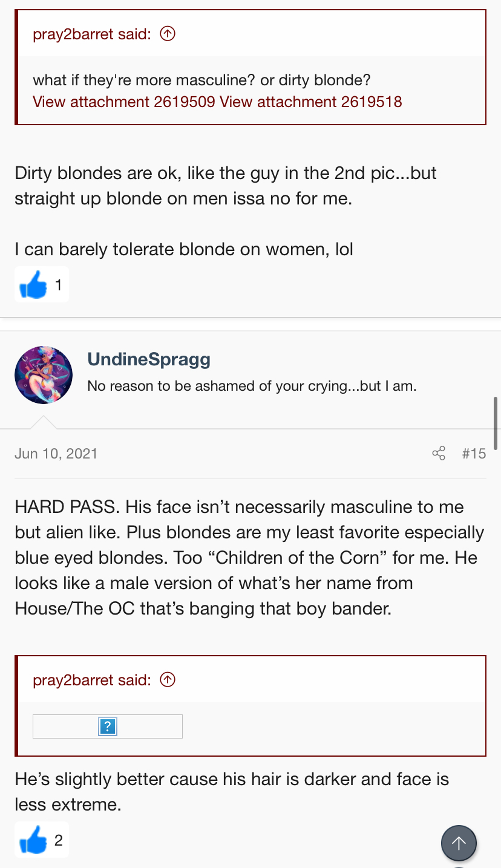Click "pray2barret said:" in the top quote
This screenshot has width=501, height=868.
pos(91,34)
